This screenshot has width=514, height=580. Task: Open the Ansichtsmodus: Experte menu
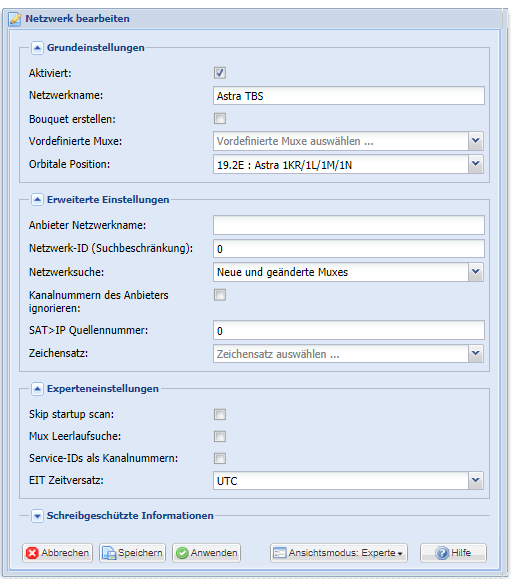tap(339, 553)
